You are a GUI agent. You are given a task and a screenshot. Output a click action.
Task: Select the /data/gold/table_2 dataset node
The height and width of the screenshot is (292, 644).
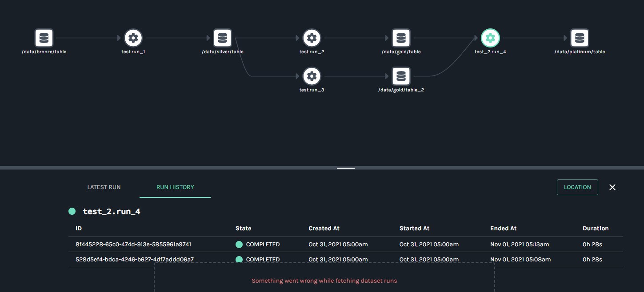click(401, 76)
